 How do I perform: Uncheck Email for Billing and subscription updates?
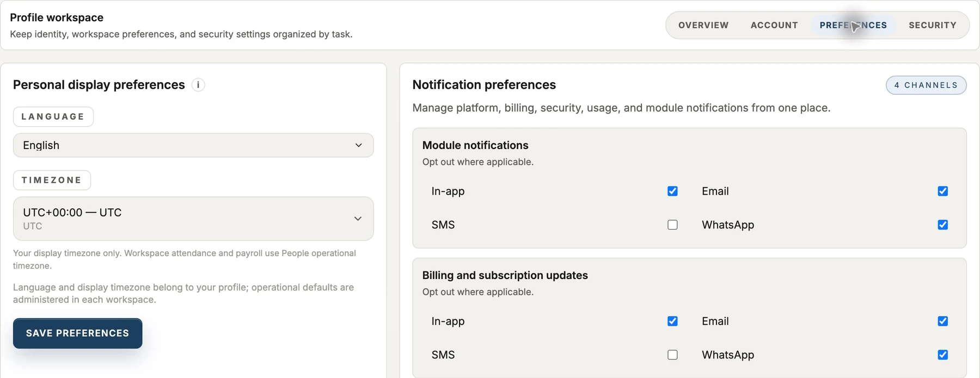(943, 321)
